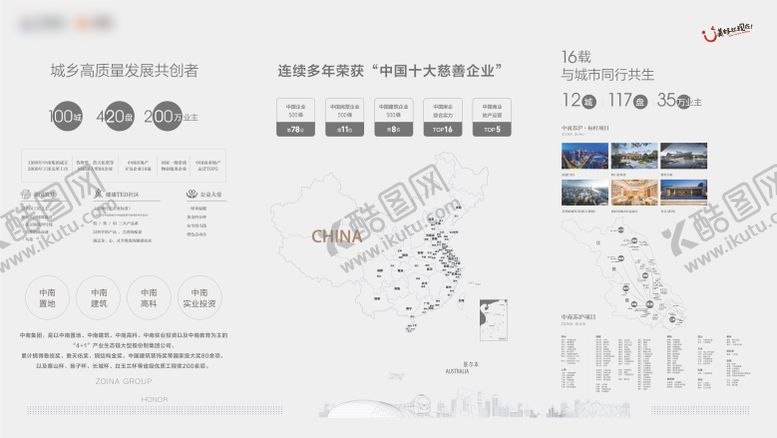Click the 中南苏沪 标杆项目 title above the photos

585,128
